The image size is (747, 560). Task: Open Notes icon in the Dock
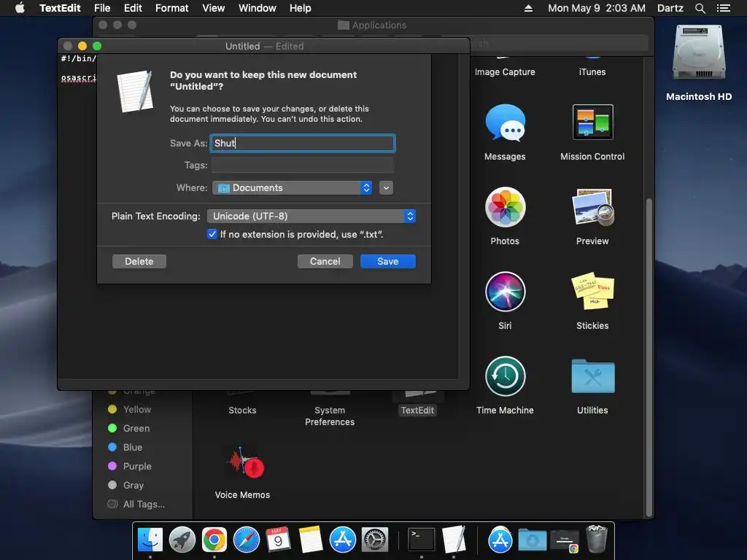click(311, 540)
